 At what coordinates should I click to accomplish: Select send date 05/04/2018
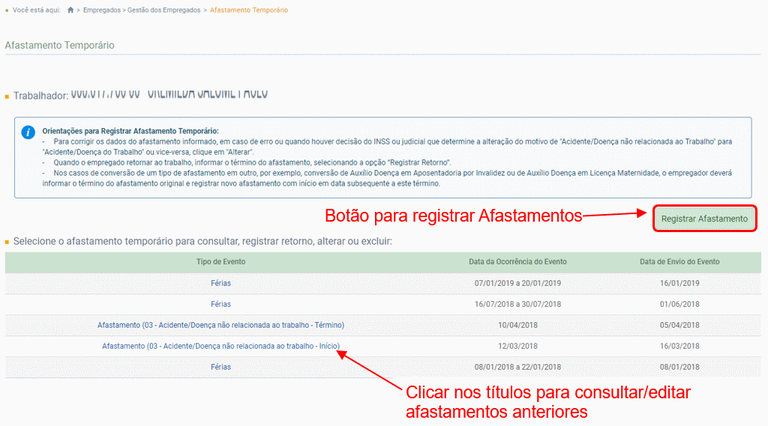tap(679, 325)
